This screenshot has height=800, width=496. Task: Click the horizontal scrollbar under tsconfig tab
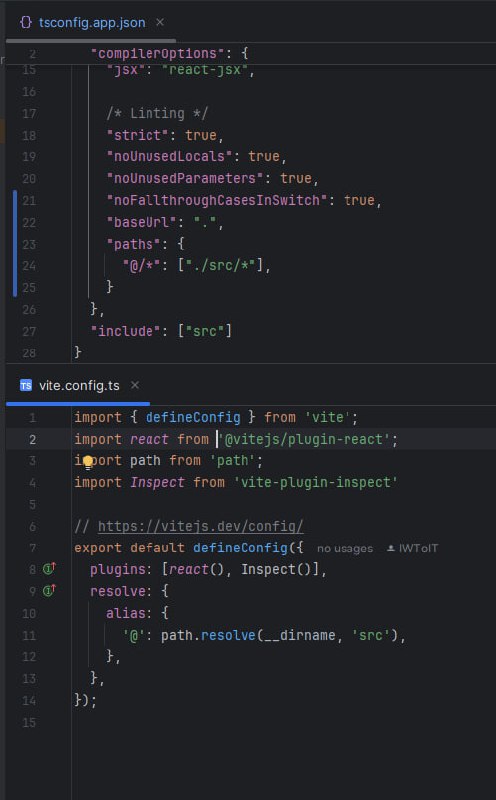[91, 40]
